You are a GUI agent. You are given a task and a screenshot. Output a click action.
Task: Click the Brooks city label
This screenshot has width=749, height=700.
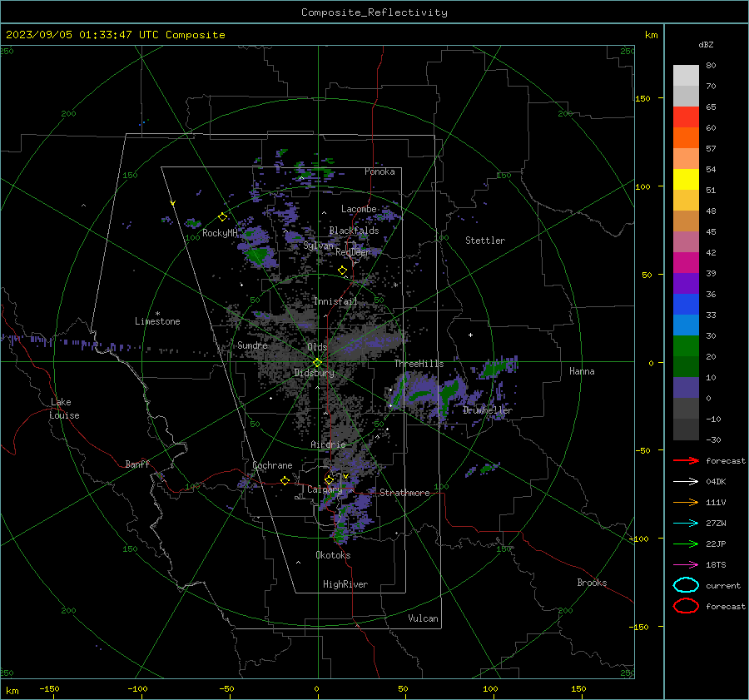coord(592,583)
